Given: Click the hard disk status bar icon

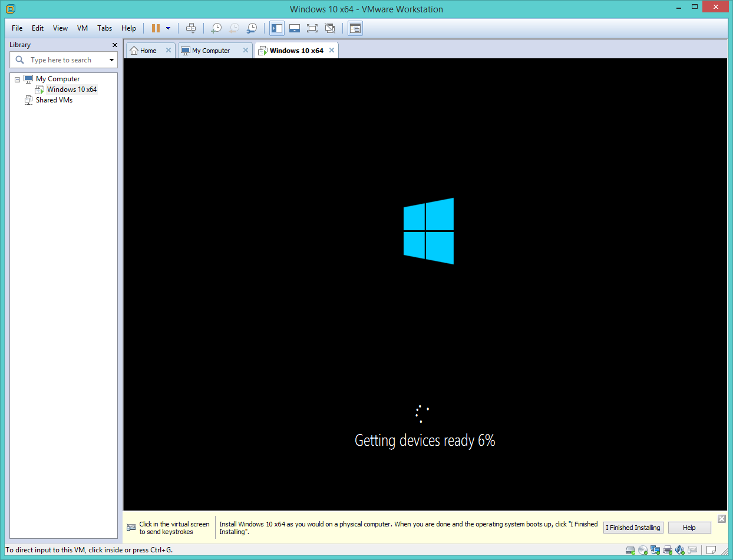Looking at the screenshot, I should click(630, 551).
